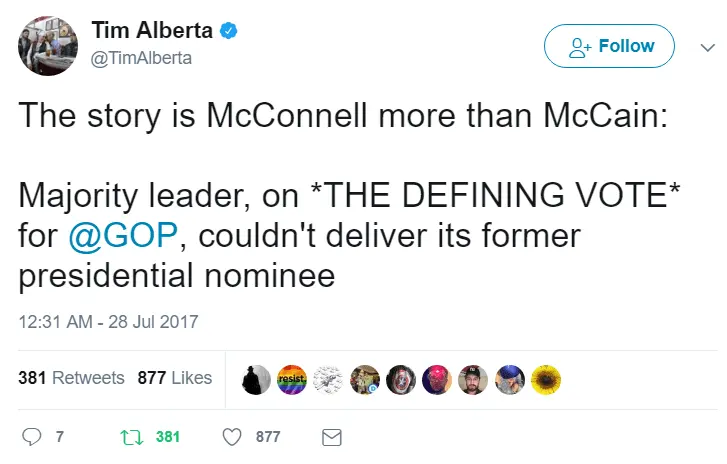
Task: Like the tweet with the heart icon
Action: (x=232, y=437)
